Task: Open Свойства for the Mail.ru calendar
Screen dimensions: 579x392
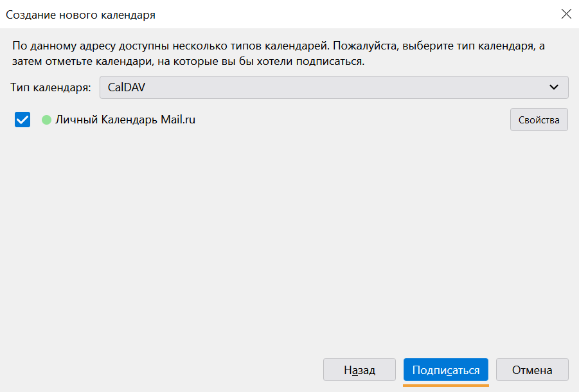Action: (x=539, y=120)
